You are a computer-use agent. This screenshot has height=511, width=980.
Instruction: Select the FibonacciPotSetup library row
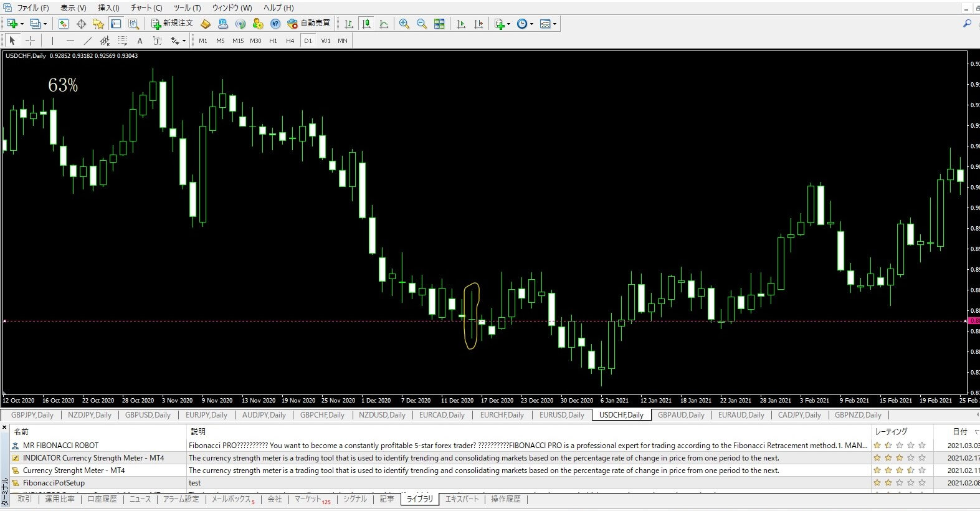54,483
